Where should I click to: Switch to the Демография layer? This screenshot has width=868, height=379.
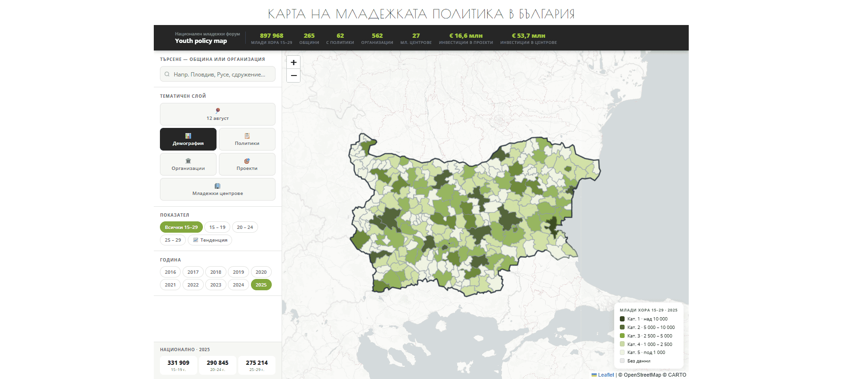point(188,139)
